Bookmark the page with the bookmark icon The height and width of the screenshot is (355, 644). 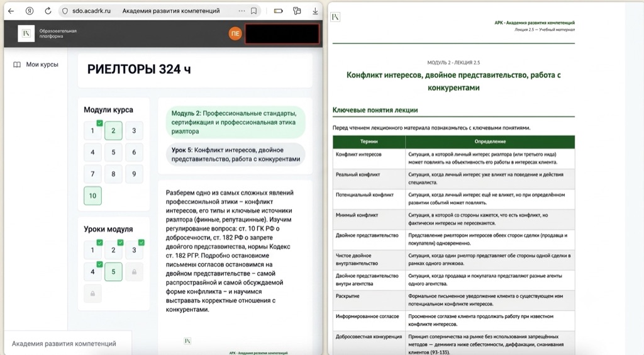[x=254, y=11]
